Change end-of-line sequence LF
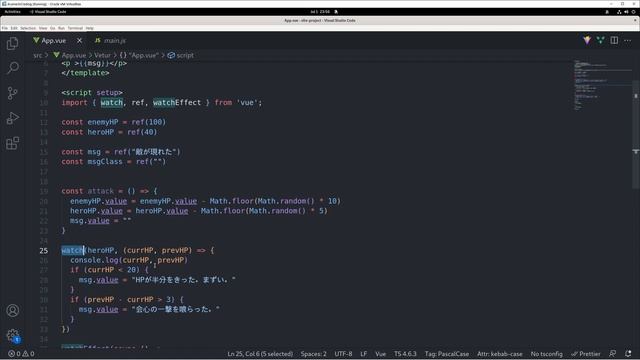The width and height of the screenshot is (640, 360). (363, 354)
